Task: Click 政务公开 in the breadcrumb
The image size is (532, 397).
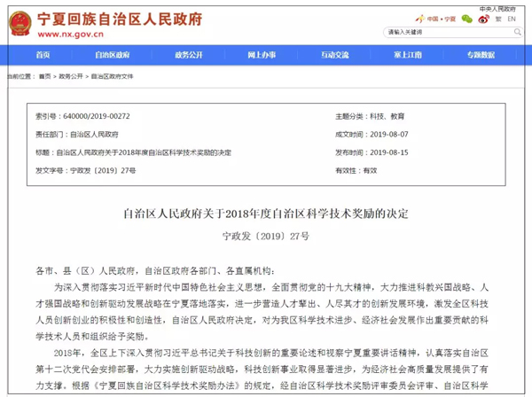Action: (x=70, y=77)
